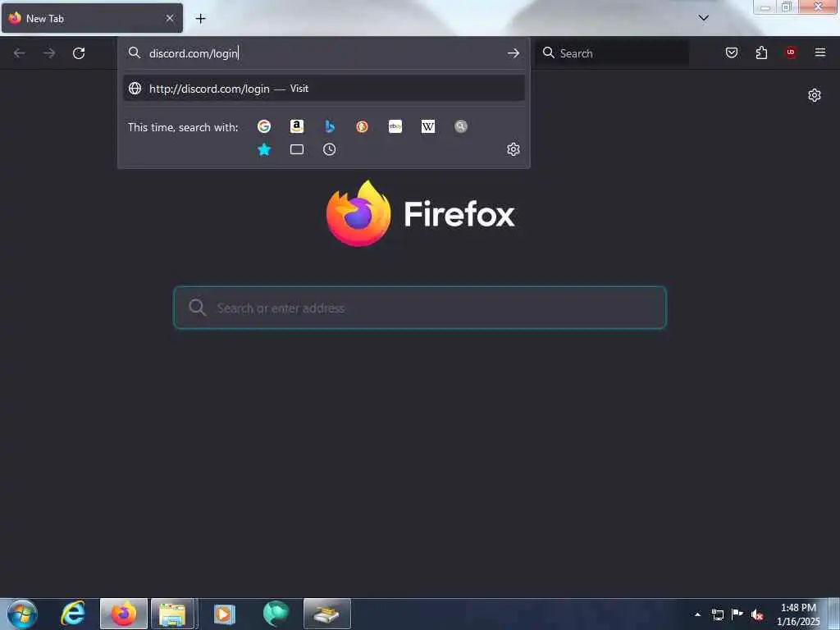Click the toolbar Search box
Viewport: 840px width, 630px height.
click(x=612, y=53)
